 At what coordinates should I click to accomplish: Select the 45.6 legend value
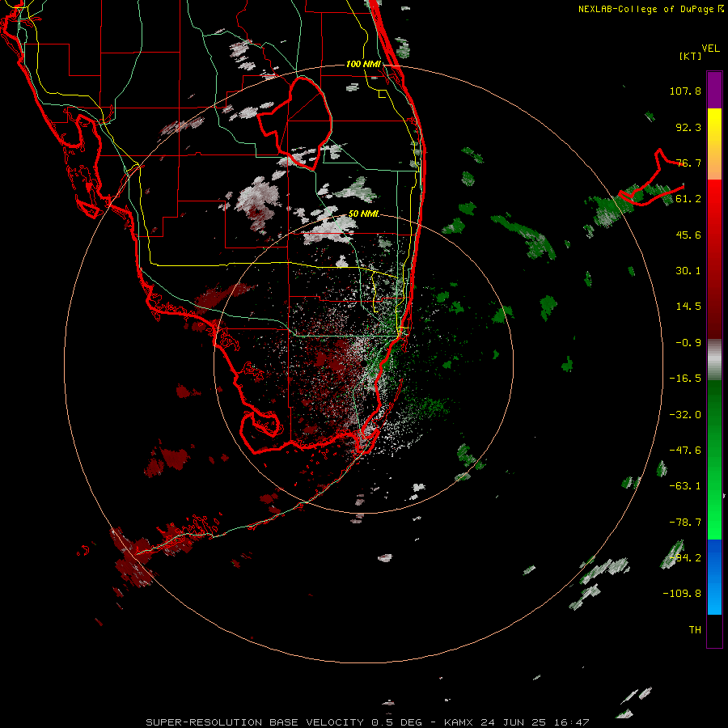[688, 235]
